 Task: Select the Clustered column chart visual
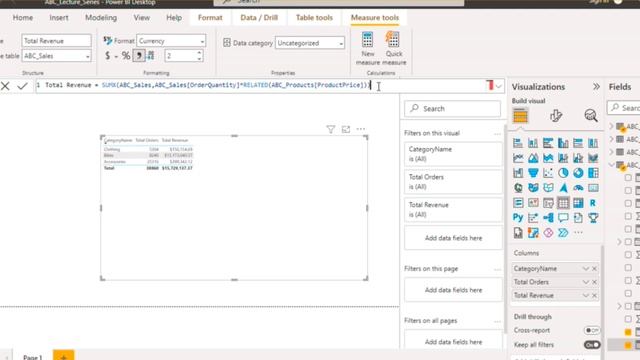pyautogui.click(x=563, y=143)
